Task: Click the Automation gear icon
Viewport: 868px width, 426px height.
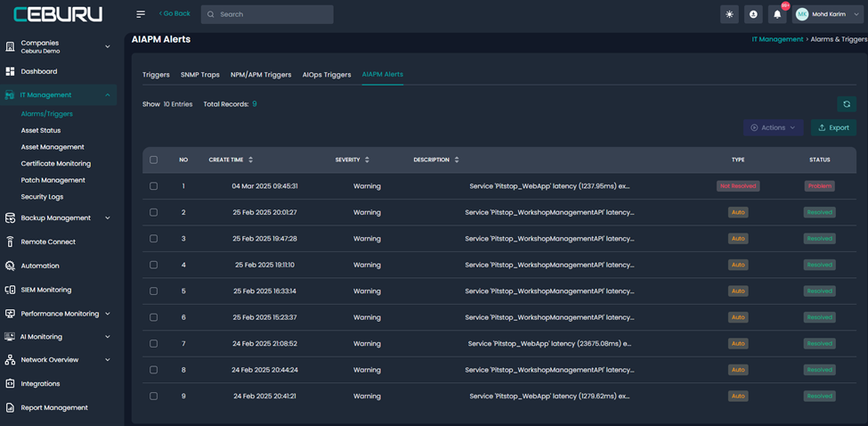Action: [10, 266]
